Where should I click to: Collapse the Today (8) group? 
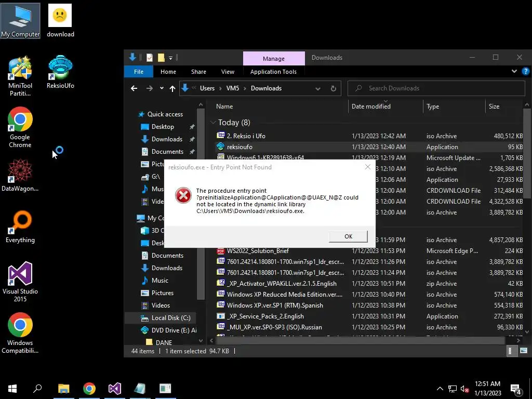[213, 122]
